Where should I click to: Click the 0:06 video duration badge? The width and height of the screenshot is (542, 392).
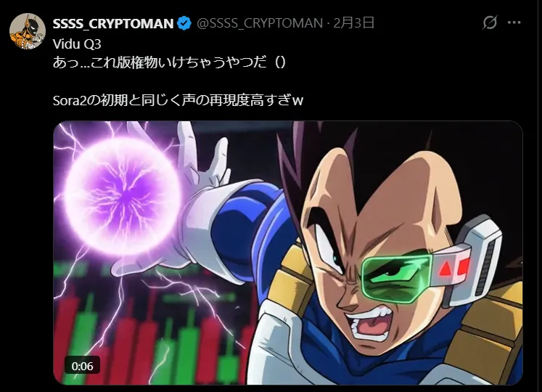(82, 366)
